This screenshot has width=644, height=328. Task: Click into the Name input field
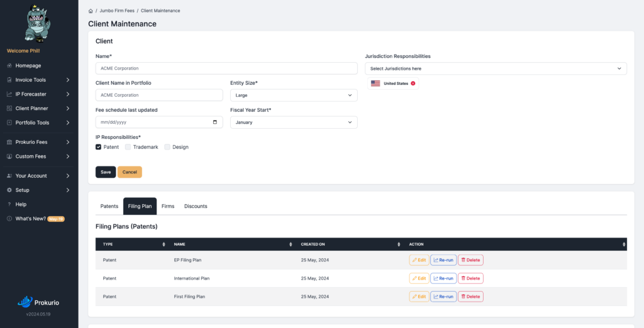coord(226,68)
